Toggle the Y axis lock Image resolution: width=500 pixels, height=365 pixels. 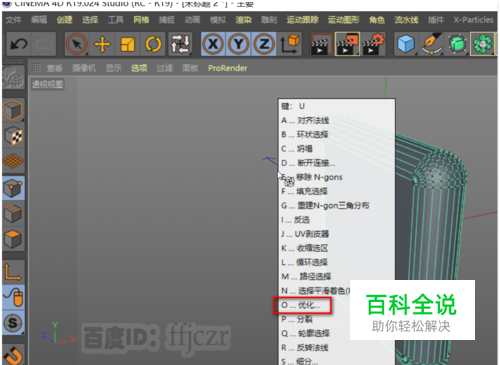239,44
